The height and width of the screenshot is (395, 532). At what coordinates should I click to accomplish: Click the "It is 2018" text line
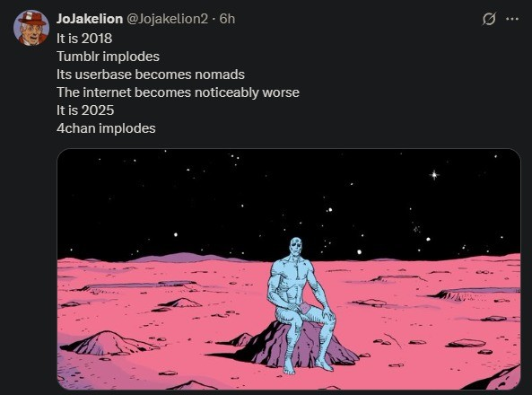84,38
